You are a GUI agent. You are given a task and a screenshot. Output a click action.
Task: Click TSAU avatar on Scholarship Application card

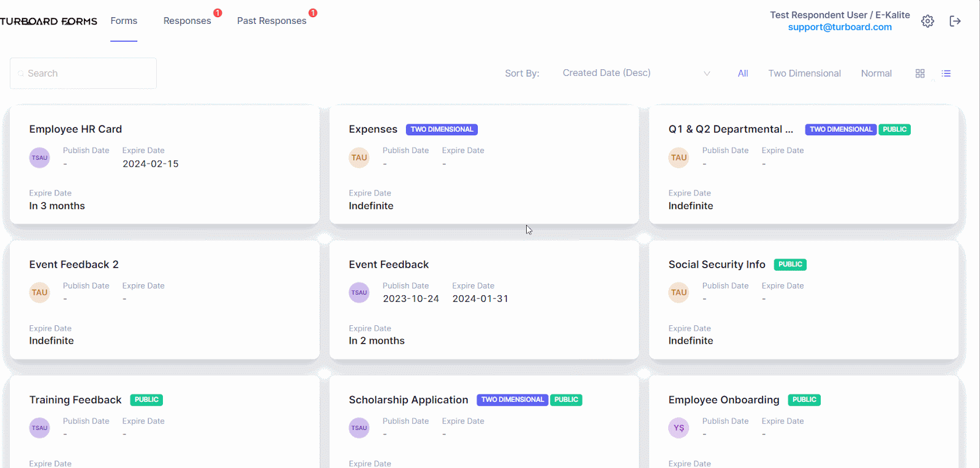point(360,428)
